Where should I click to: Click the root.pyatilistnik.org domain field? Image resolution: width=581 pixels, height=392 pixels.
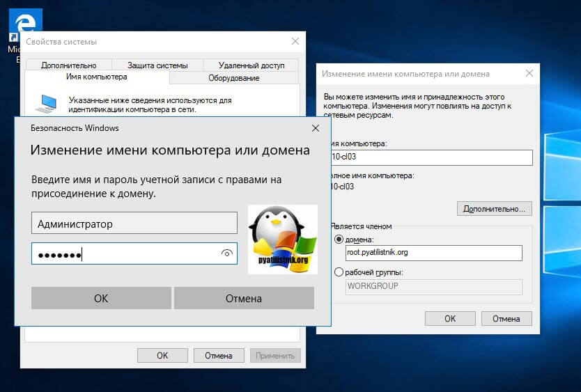click(433, 253)
